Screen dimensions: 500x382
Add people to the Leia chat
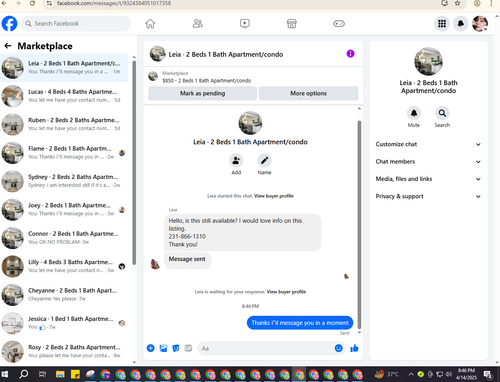236,161
